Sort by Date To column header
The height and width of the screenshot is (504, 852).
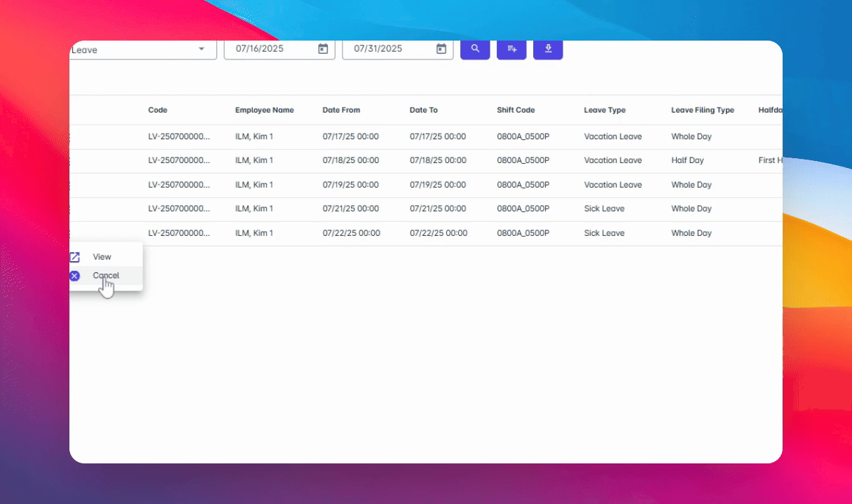pos(423,110)
